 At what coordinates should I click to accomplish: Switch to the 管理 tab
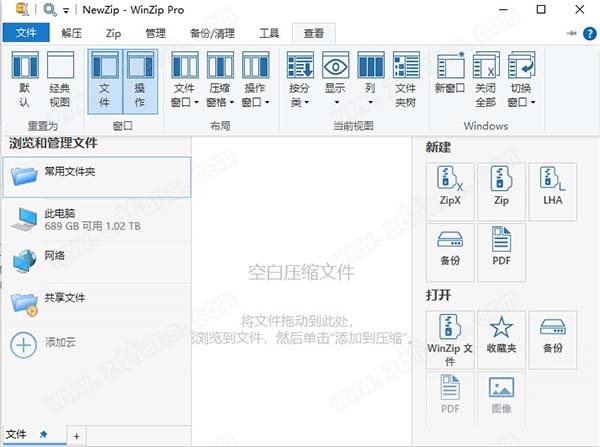click(x=155, y=33)
